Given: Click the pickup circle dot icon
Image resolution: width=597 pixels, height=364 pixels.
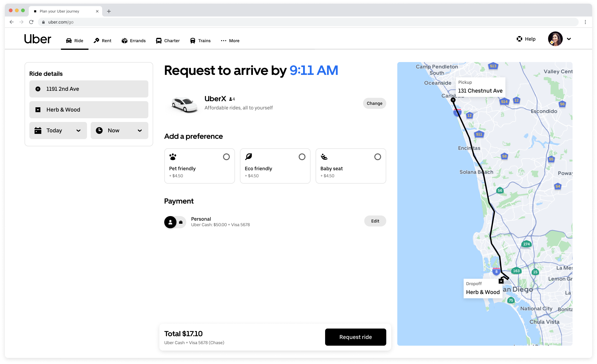Looking at the screenshot, I should pyautogui.click(x=38, y=89).
